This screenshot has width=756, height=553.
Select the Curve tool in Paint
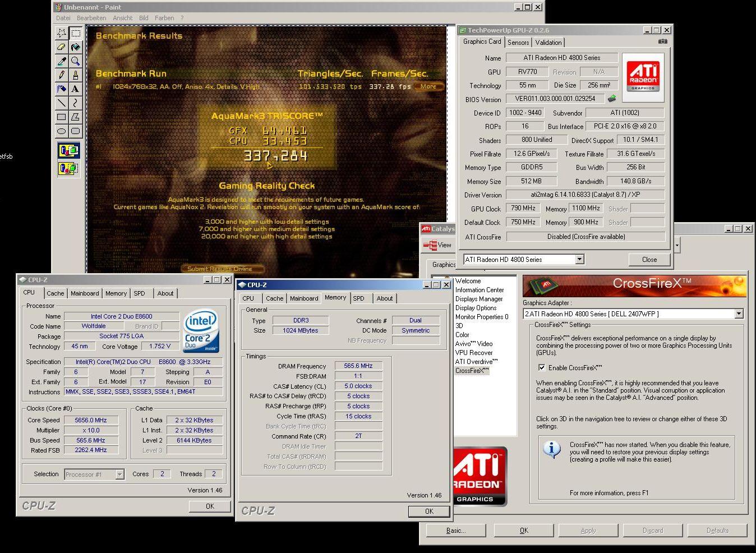click(75, 103)
